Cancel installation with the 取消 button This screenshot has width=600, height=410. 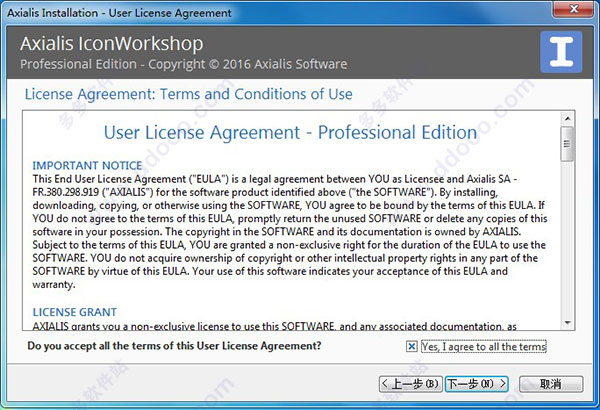(x=551, y=384)
